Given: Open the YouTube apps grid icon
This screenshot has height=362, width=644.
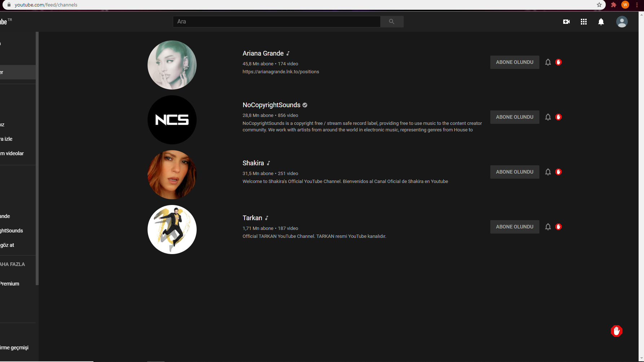Looking at the screenshot, I should pyautogui.click(x=584, y=22).
